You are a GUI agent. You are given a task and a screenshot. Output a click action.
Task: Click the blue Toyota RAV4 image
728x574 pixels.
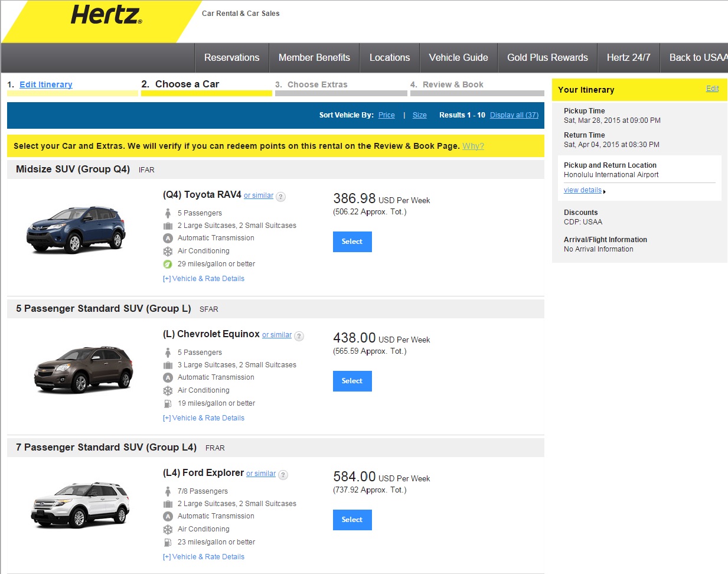point(76,229)
